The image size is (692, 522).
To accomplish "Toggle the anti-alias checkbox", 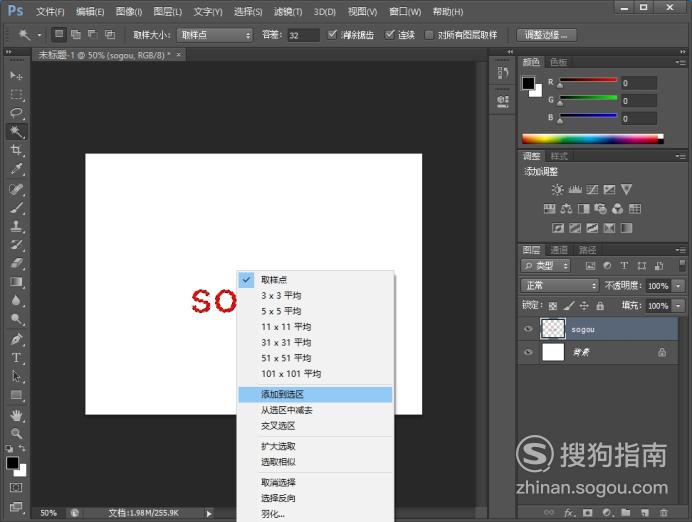I will pyautogui.click(x=332, y=34).
